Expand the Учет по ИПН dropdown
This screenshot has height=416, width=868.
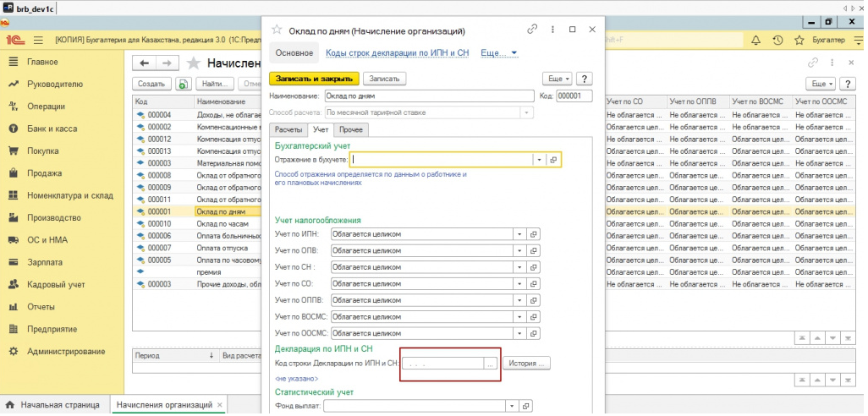point(519,234)
